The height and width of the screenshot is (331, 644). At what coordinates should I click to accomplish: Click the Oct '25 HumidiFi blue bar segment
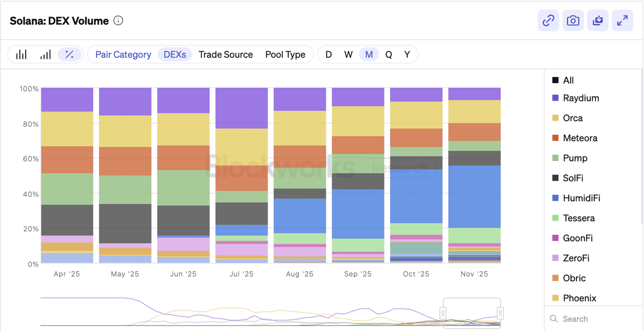[x=416, y=196]
